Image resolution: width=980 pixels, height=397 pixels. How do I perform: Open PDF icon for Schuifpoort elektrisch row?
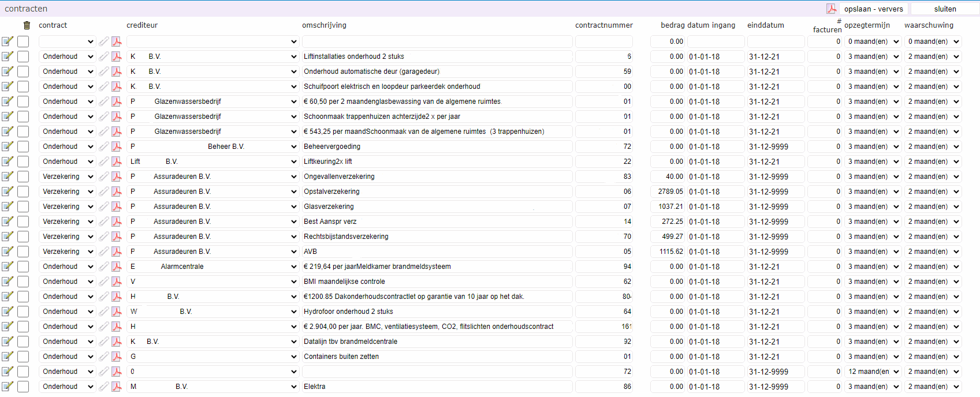click(x=117, y=87)
